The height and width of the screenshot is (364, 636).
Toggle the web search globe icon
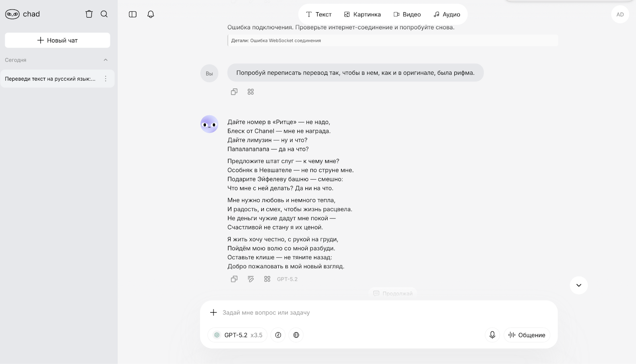296,335
